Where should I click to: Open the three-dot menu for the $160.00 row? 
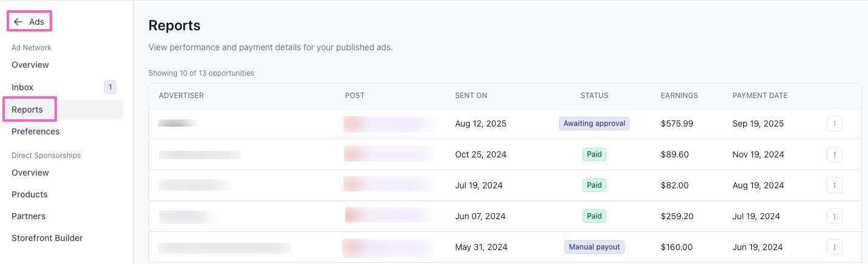click(834, 247)
